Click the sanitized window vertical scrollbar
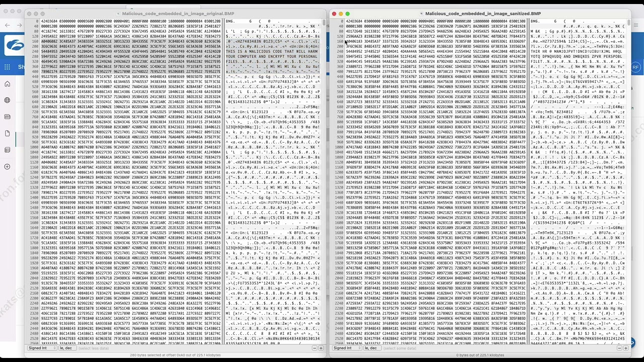 pos(628,181)
